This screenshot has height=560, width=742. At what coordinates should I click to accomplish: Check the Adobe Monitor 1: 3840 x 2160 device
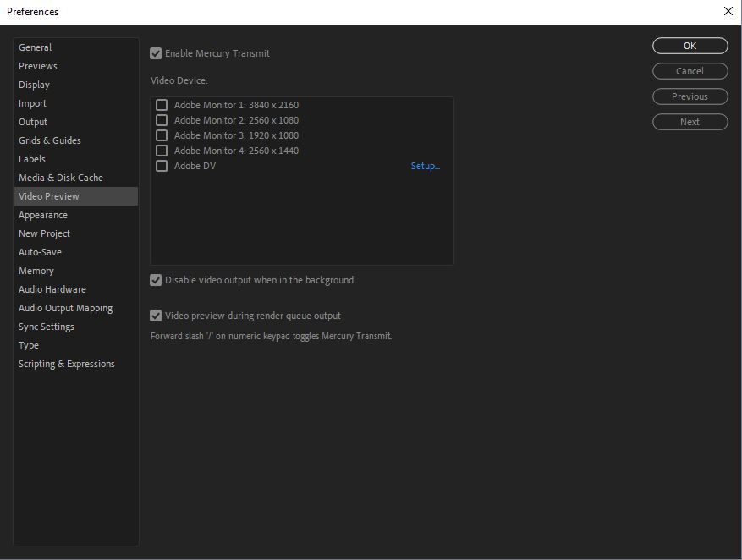[x=161, y=105]
